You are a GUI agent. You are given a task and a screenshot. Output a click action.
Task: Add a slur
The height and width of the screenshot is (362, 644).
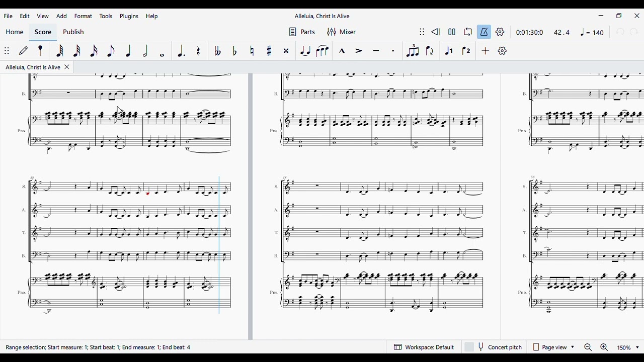pos(323,51)
